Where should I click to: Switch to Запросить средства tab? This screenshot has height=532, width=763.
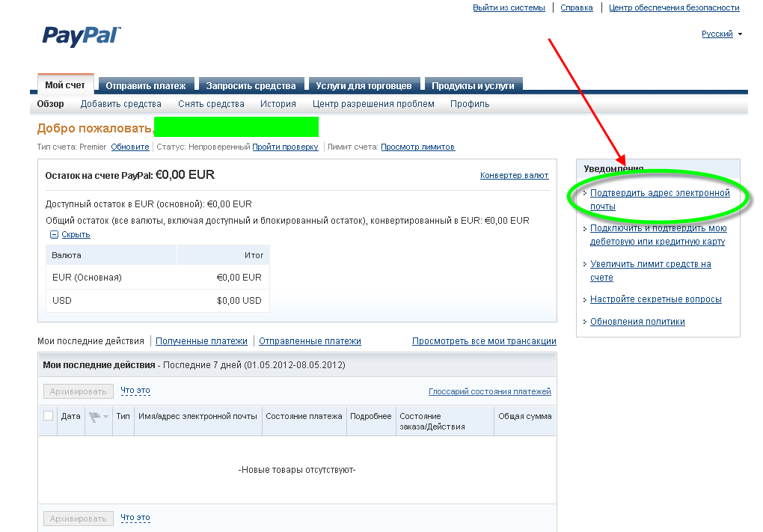point(251,85)
